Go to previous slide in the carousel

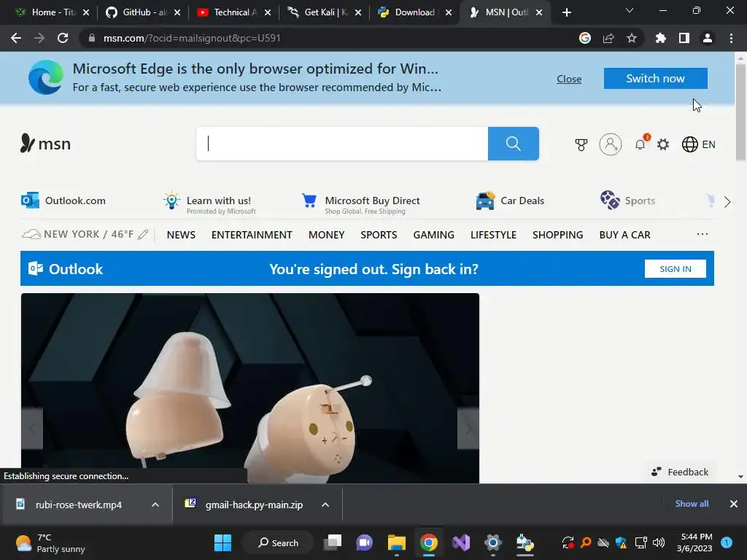[32, 428]
